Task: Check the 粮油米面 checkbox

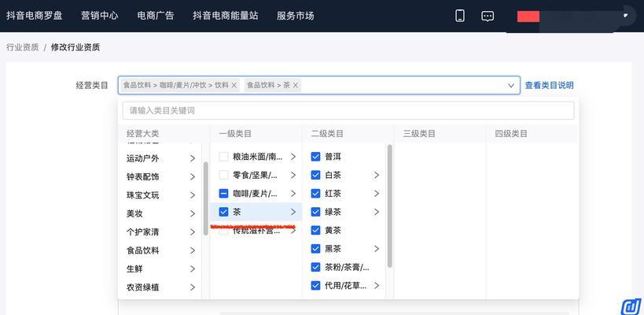Action: coord(223,157)
